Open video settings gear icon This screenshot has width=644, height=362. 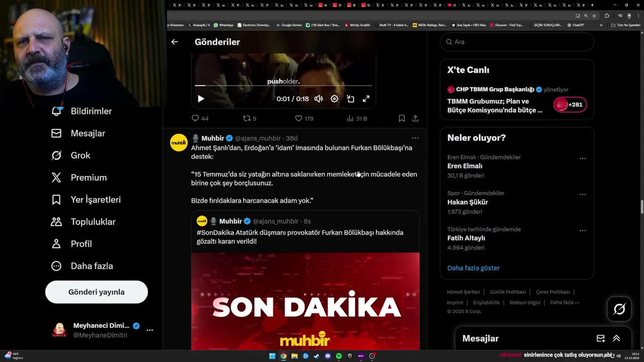click(x=335, y=99)
